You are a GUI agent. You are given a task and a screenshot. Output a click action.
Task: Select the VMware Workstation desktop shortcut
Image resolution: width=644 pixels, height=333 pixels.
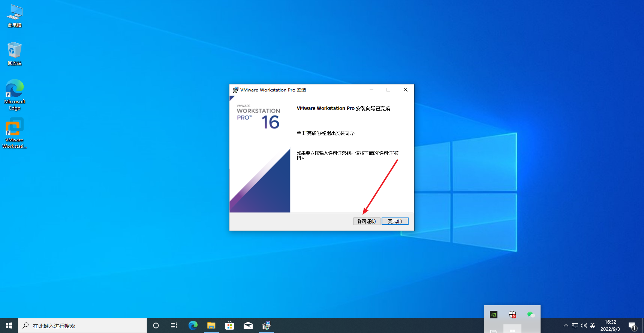point(15,133)
